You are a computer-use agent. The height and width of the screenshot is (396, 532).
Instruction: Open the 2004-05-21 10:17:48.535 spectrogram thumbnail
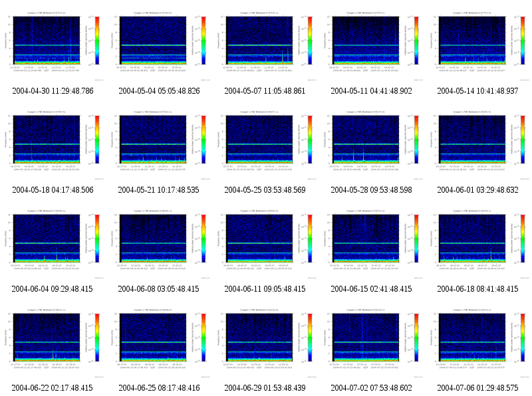[x=159, y=144]
